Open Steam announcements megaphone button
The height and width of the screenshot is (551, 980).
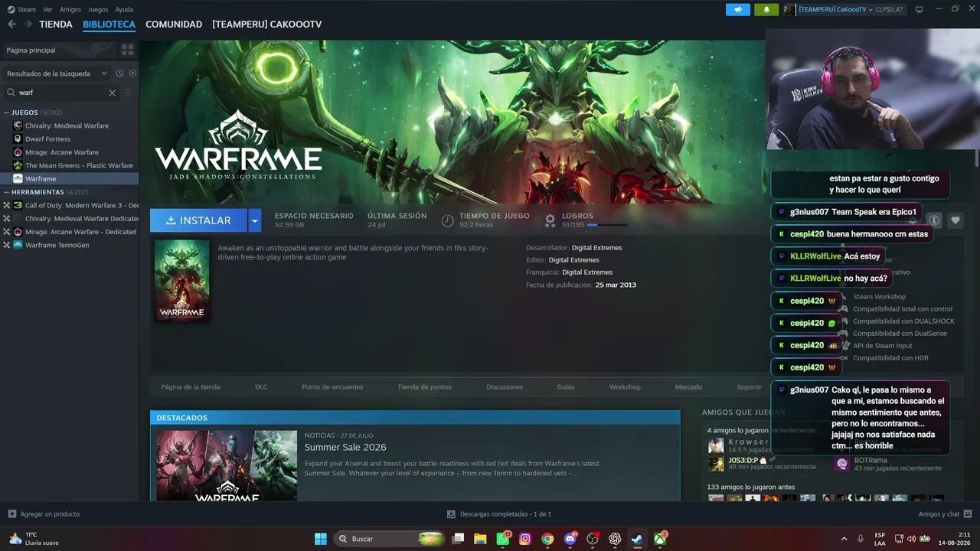point(738,9)
